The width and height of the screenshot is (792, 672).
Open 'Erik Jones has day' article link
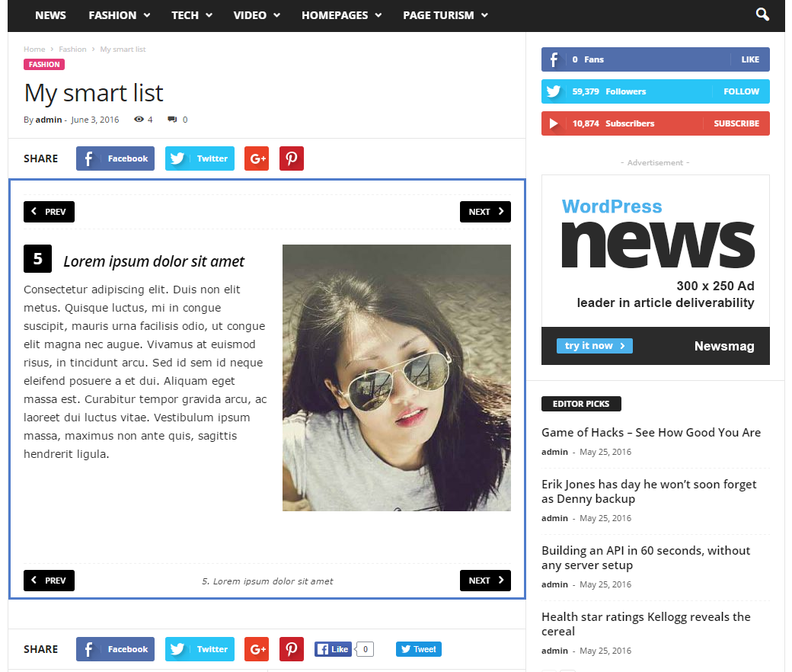649,491
